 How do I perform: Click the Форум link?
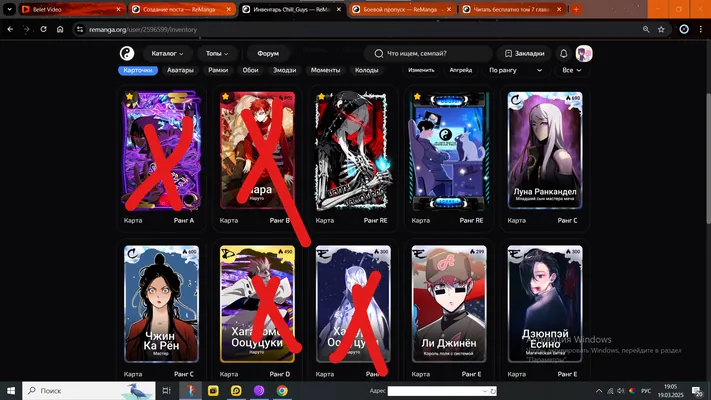coord(268,54)
